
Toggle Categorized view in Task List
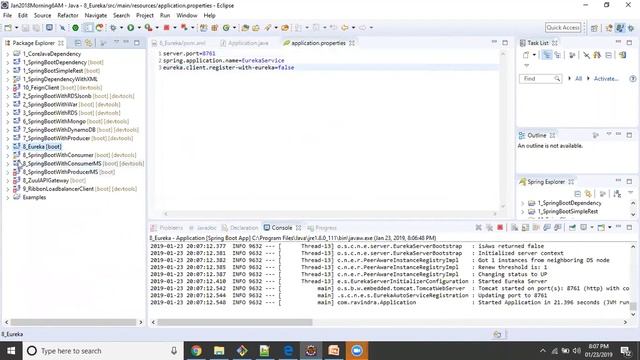[x=547, y=55]
